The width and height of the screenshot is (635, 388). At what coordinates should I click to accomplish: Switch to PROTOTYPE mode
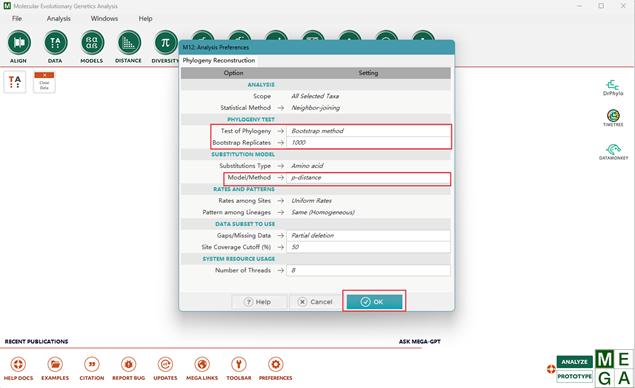(574, 376)
